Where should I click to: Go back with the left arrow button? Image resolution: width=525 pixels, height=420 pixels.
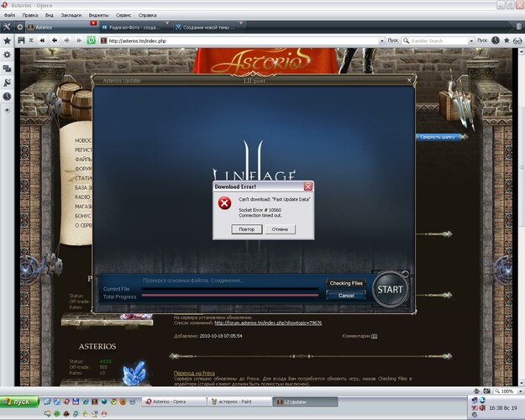pos(55,40)
